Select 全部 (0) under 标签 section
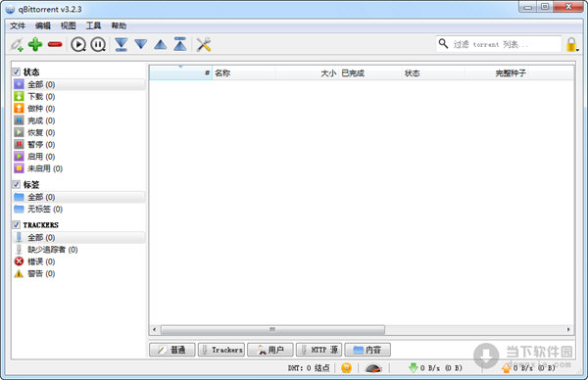 pos(78,197)
